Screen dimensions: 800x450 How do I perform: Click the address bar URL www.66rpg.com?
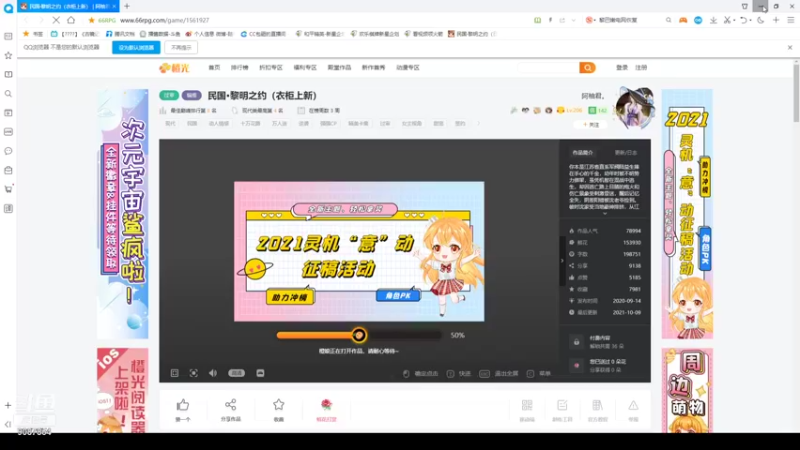(164, 20)
